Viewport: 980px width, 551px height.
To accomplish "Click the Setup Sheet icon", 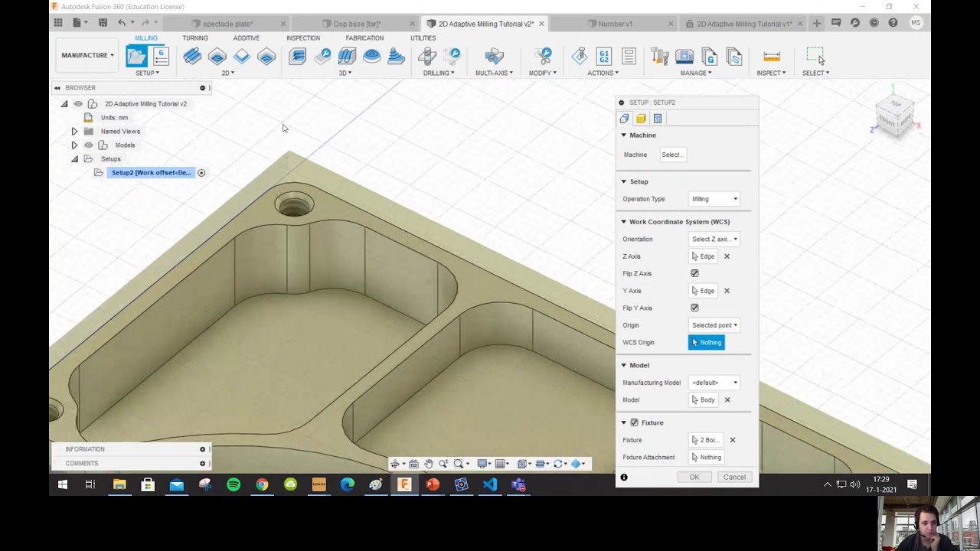I will point(629,56).
